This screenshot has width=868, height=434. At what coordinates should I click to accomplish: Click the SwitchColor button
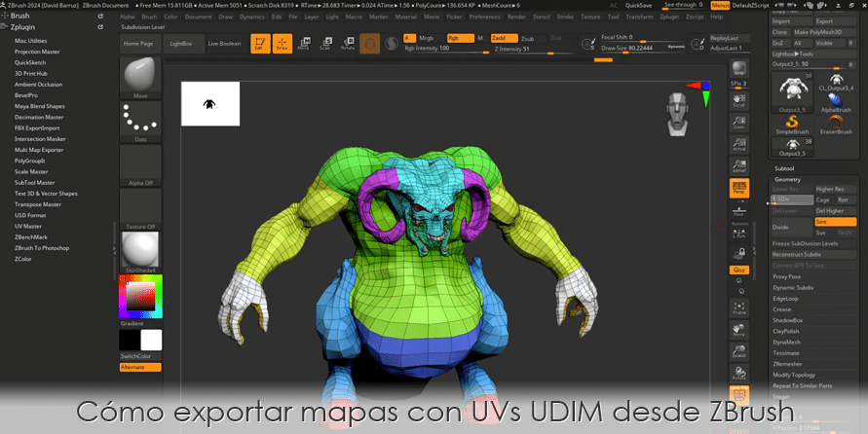click(x=140, y=356)
